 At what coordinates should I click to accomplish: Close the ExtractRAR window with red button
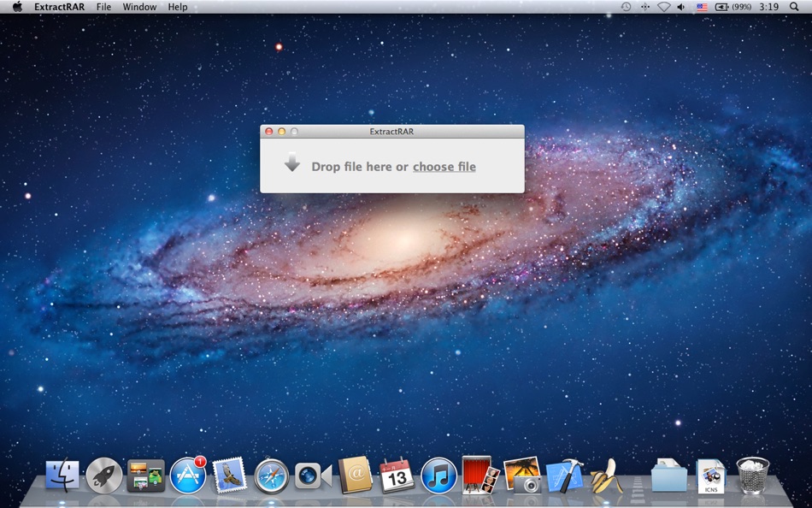point(268,132)
